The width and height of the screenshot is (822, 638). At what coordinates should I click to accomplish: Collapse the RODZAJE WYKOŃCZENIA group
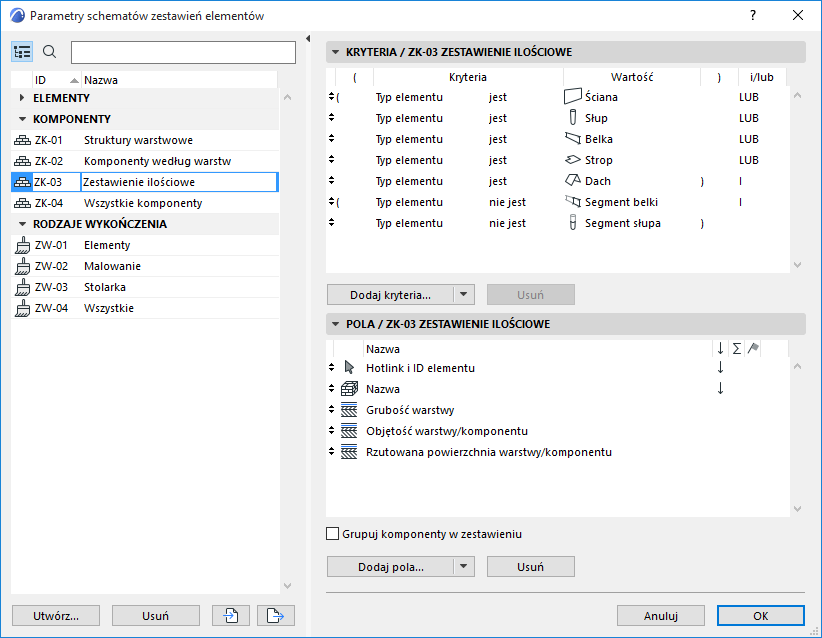[x=23, y=224]
